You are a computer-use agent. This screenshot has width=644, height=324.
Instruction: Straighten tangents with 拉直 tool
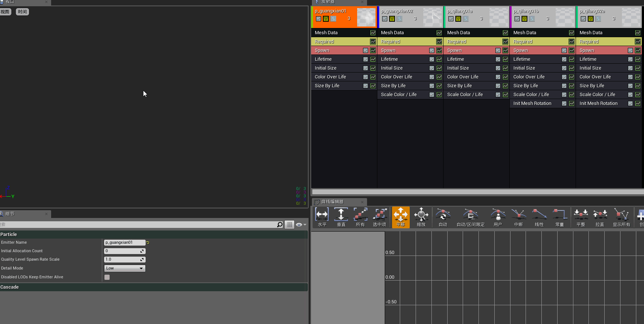600,217
